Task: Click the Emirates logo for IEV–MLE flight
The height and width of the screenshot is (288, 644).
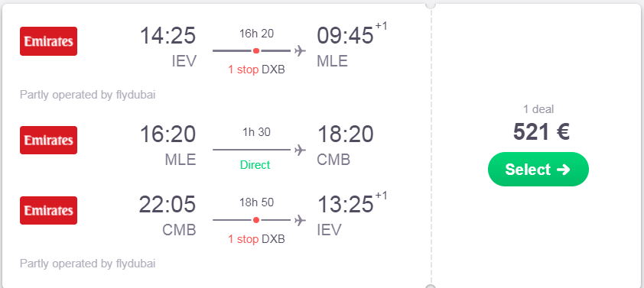Action: [x=48, y=41]
